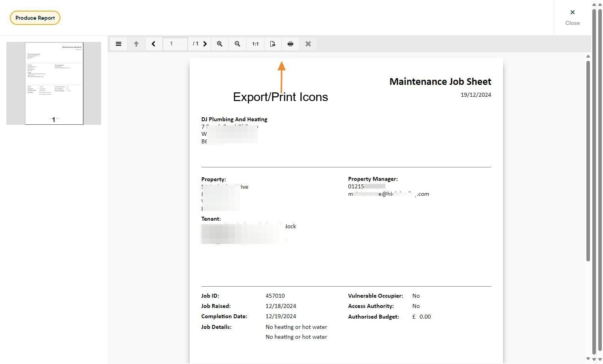Viewport: 603px width, 364px height.
Task: Click the "Vulnerable Occupier:" label
Action: pos(375,296)
